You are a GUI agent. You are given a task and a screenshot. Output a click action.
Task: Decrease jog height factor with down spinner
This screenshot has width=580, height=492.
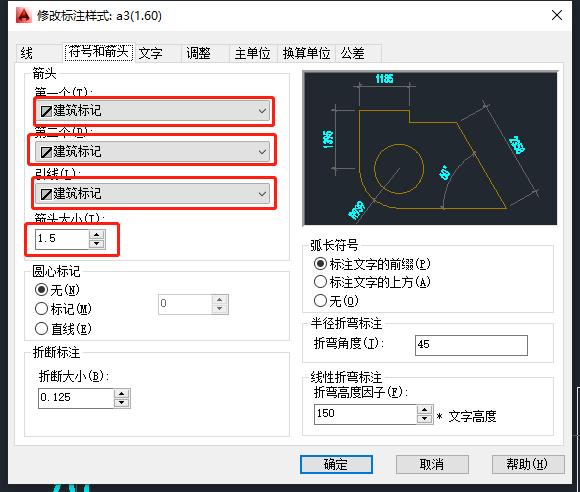(x=425, y=419)
